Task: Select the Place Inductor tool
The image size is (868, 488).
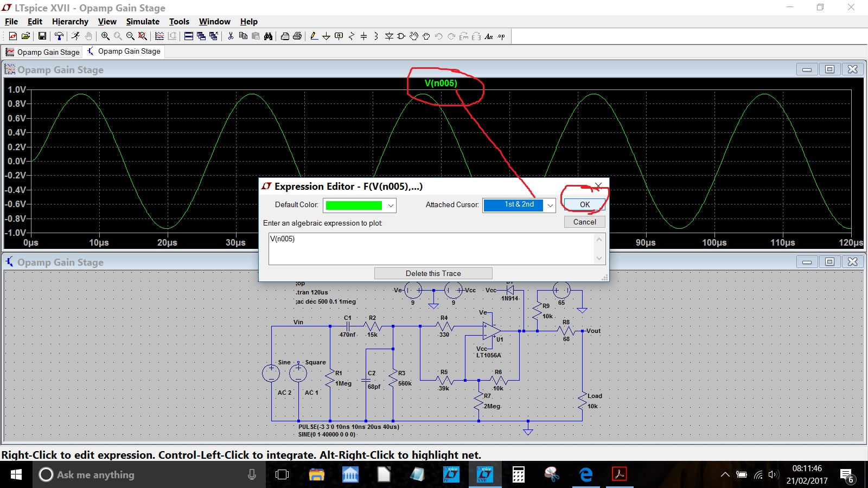Action: coord(376,36)
